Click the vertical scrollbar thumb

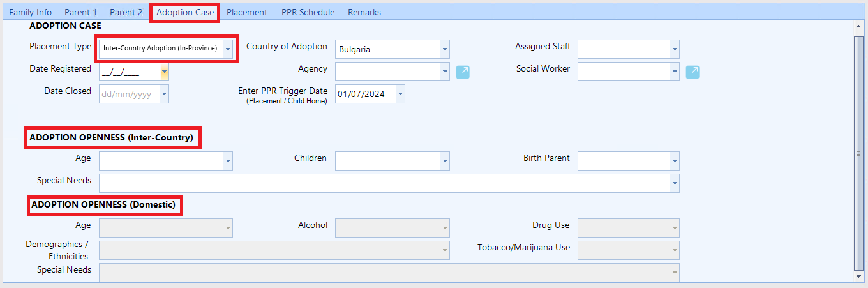click(858, 153)
